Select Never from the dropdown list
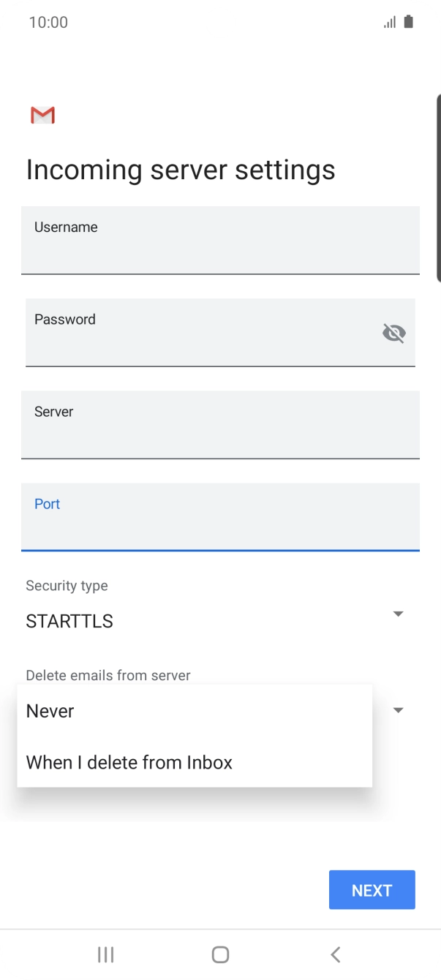Image resolution: width=441 pixels, height=980 pixels. point(50,710)
